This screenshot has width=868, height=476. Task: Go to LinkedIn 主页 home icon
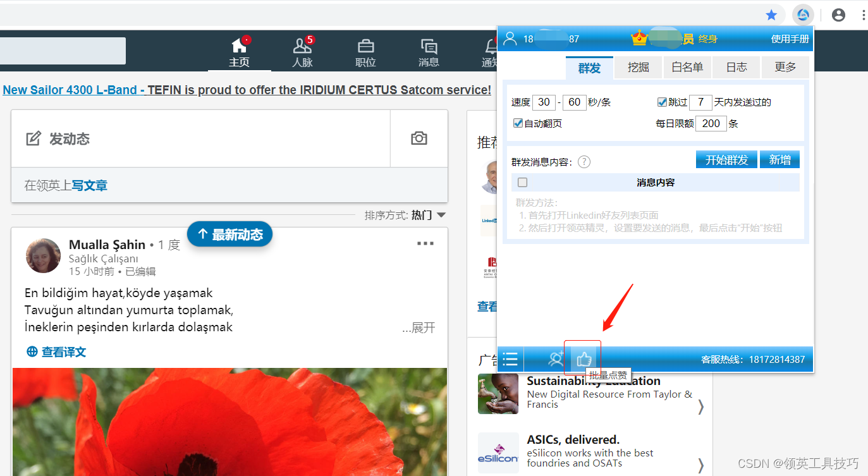240,46
